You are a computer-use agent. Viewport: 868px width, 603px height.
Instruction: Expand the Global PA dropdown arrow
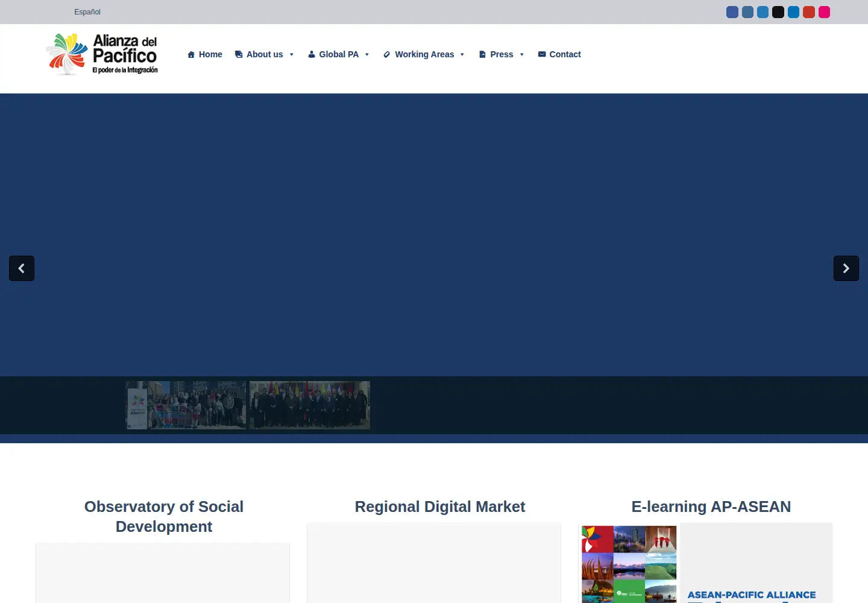[367, 55]
